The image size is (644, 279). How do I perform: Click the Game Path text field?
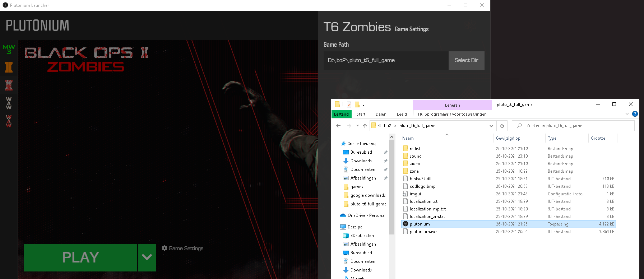pos(386,60)
